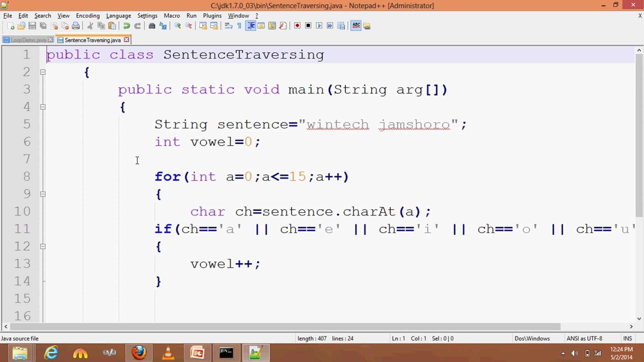The height and width of the screenshot is (362, 644).
Task: Click the Redo arrow button
Action: coord(138,26)
